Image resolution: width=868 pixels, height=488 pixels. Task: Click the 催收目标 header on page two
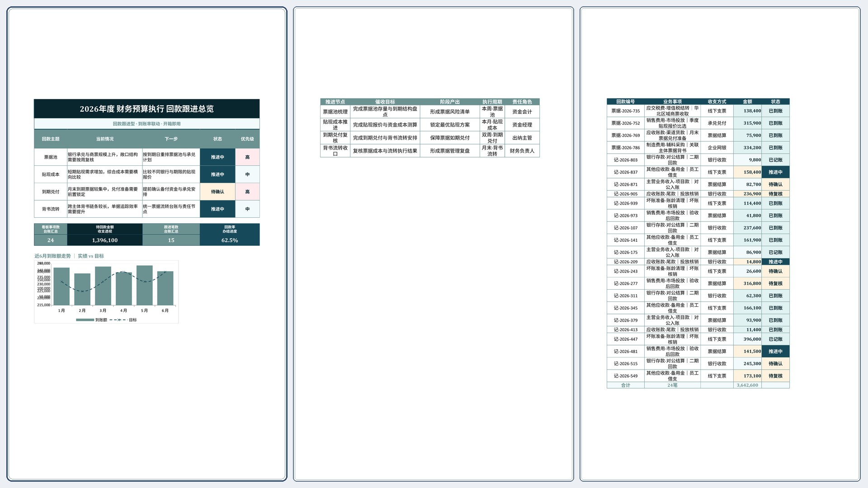click(385, 102)
